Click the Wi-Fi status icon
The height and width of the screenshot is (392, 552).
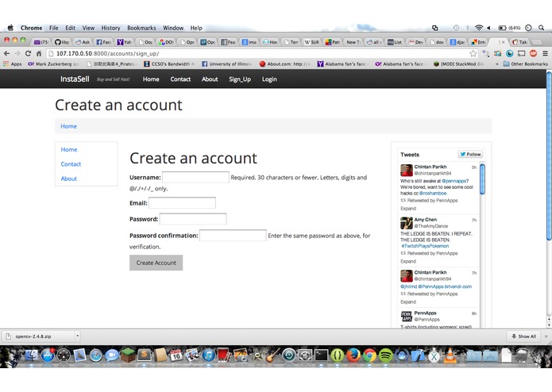(479, 28)
